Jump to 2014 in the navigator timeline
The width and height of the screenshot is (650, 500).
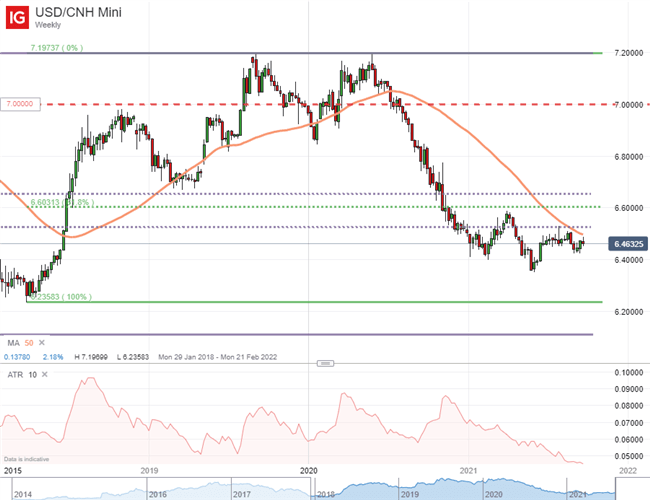(x=23, y=494)
